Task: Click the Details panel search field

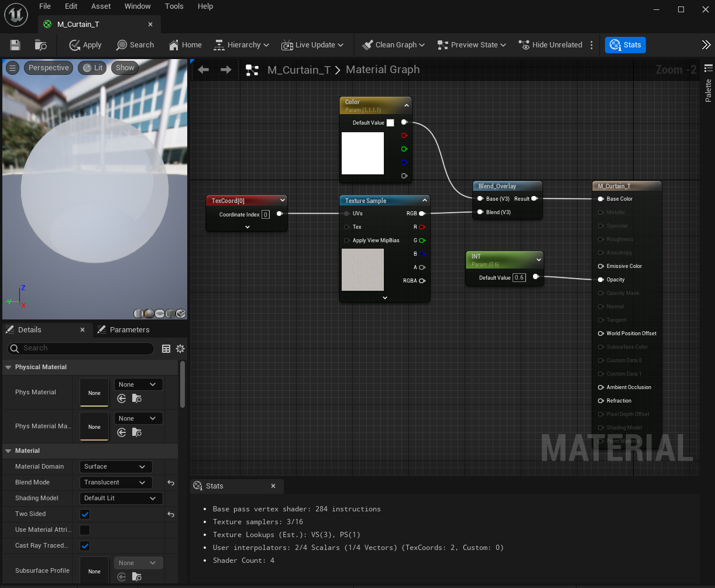Action: [x=81, y=349]
